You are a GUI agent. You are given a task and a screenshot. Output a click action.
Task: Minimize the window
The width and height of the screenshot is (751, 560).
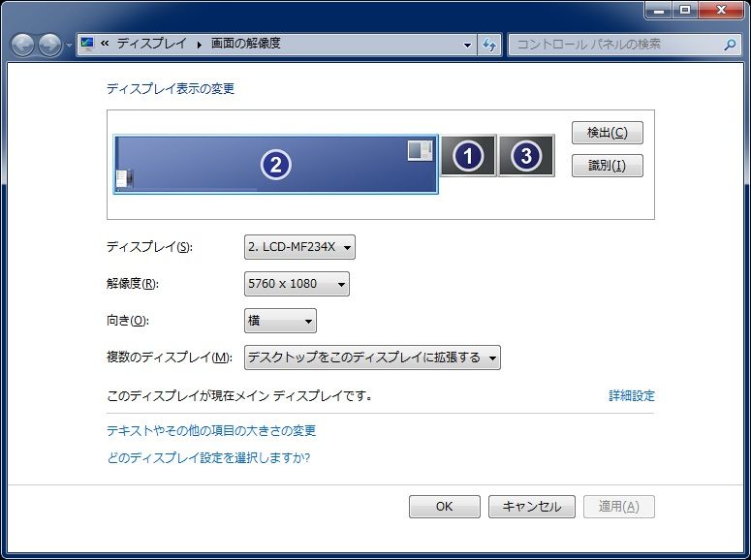coord(659,10)
